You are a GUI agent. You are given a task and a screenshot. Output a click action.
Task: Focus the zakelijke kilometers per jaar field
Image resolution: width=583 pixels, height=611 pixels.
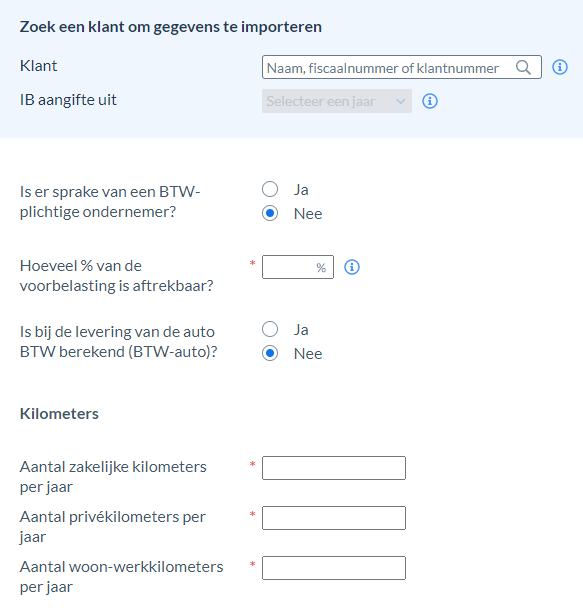(334, 468)
